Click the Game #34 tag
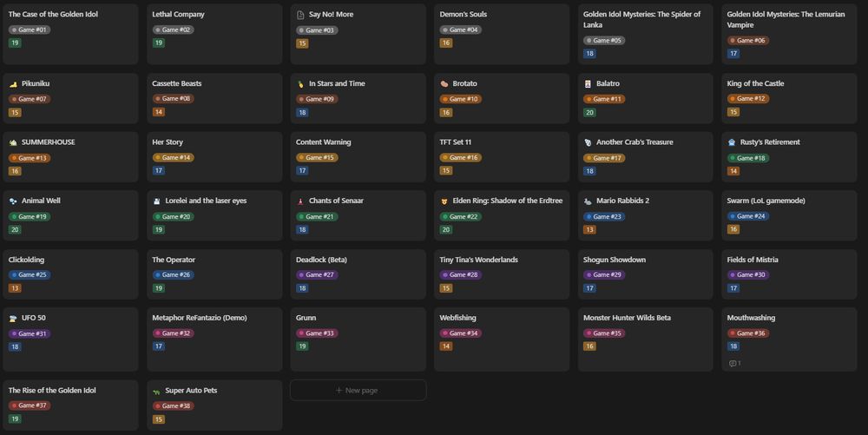868x435 pixels. point(461,333)
